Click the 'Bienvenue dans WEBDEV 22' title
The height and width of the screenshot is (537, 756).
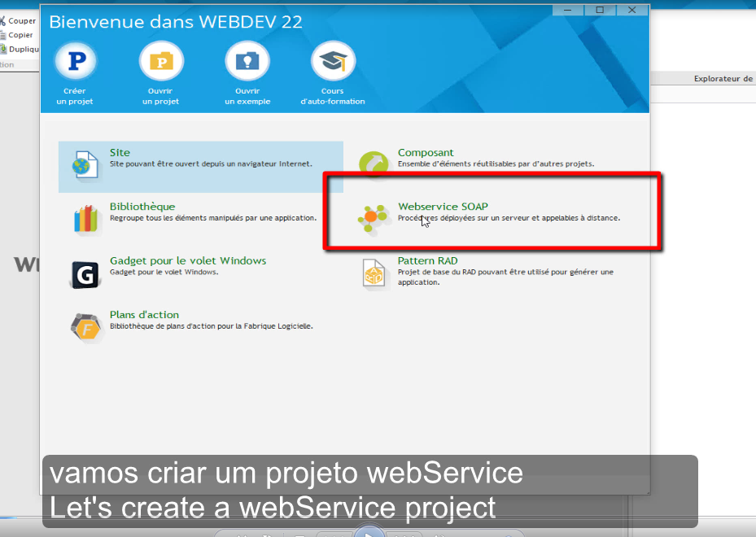(x=176, y=22)
